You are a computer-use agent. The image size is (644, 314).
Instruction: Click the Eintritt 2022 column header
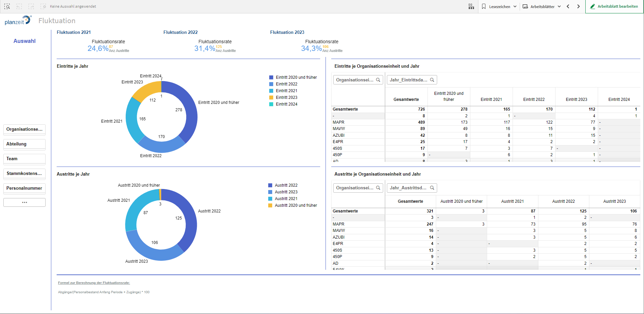[534, 100]
